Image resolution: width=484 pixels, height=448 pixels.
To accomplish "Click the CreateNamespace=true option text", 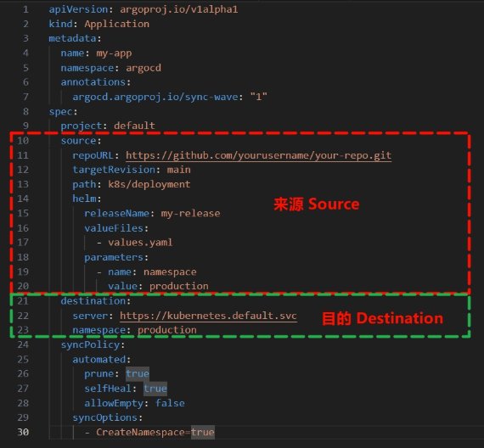I will [155, 432].
